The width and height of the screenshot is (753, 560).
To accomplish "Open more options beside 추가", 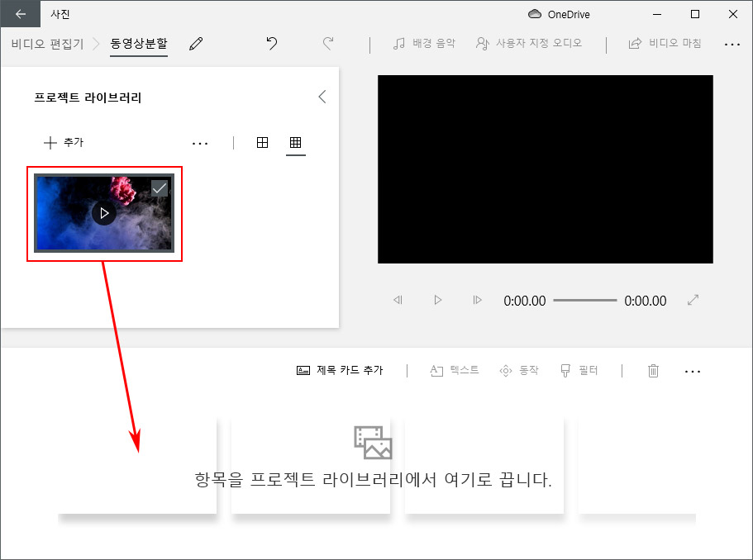I will 200,142.
